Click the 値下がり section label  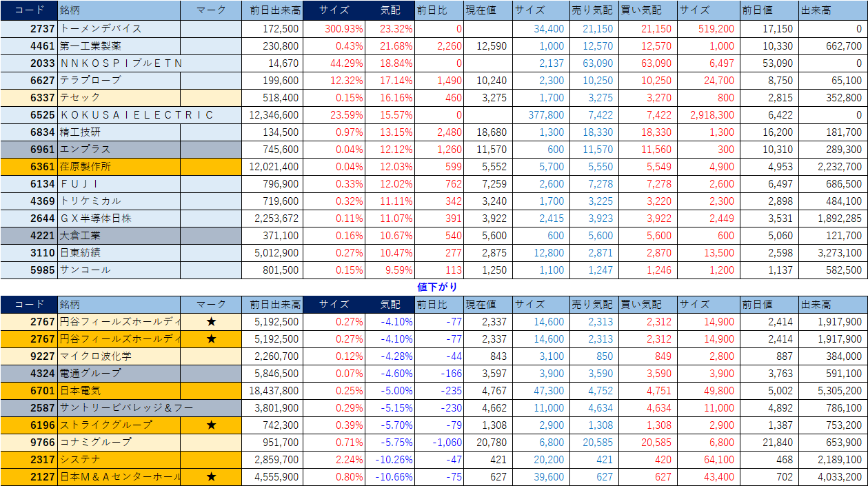pos(437,287)
